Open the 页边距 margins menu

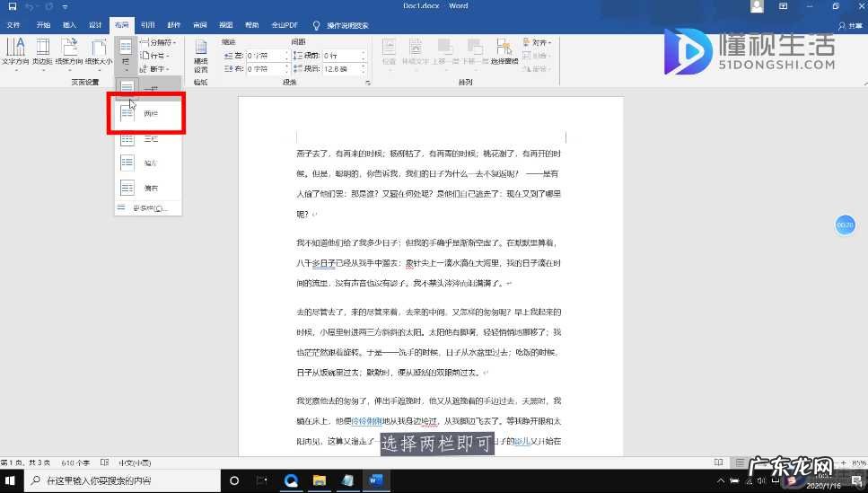(42, 54)
